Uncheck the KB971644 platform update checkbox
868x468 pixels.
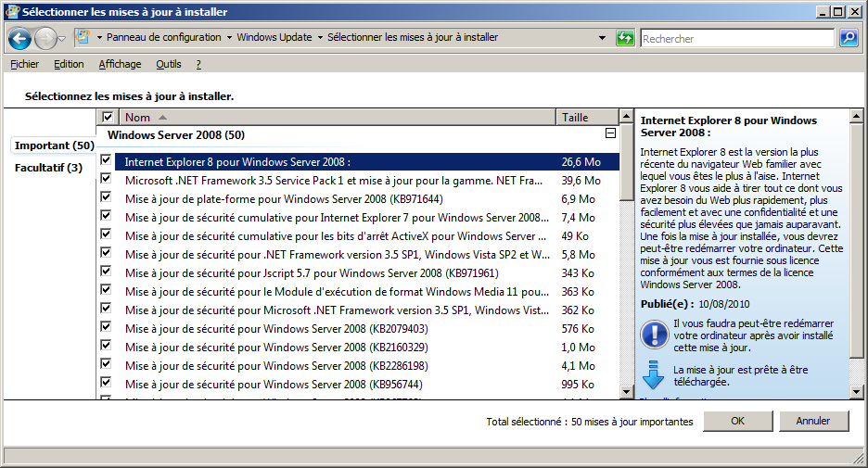[x=107, y=198]
